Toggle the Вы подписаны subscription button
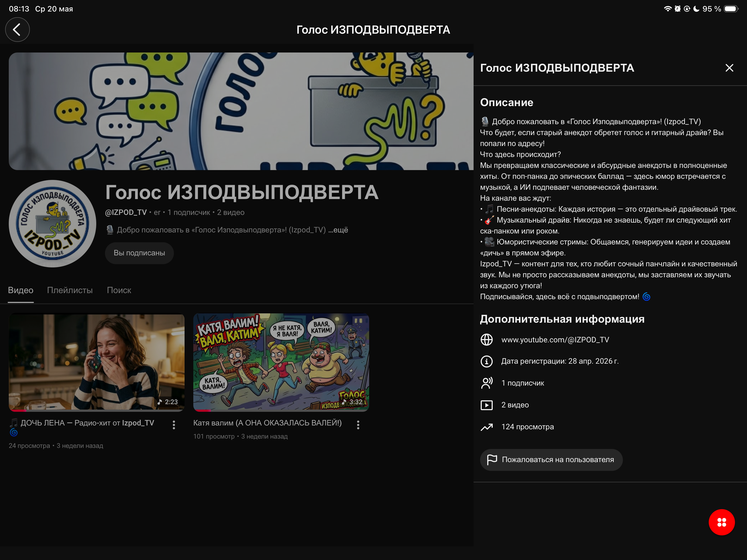Viewport: 747px width, 560px height. [x=139, y=253]
